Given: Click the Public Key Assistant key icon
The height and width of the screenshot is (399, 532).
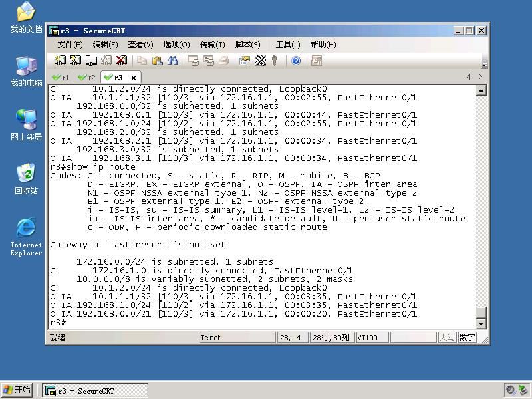Looking at the screenshot, I should (275, 61).
